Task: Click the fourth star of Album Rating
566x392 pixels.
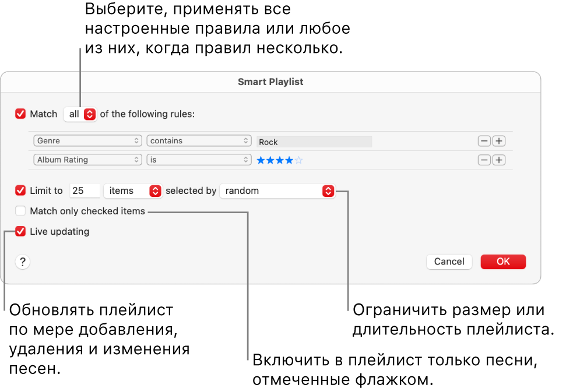Action: click(289, 160)
